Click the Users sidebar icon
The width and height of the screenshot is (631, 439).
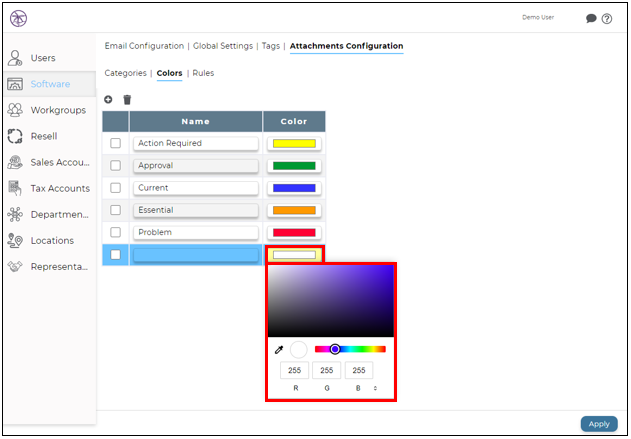click(x=15, y=58)
